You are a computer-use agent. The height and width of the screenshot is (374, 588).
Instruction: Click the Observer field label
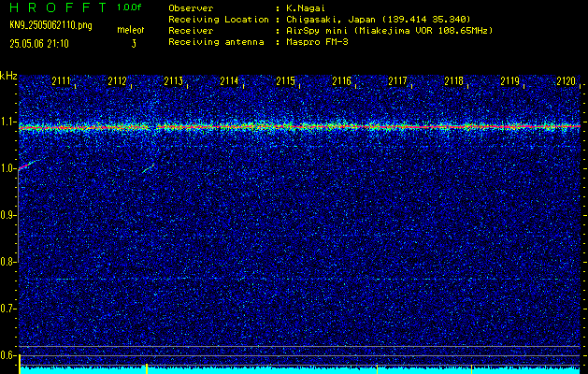click(x=191, y=7)
